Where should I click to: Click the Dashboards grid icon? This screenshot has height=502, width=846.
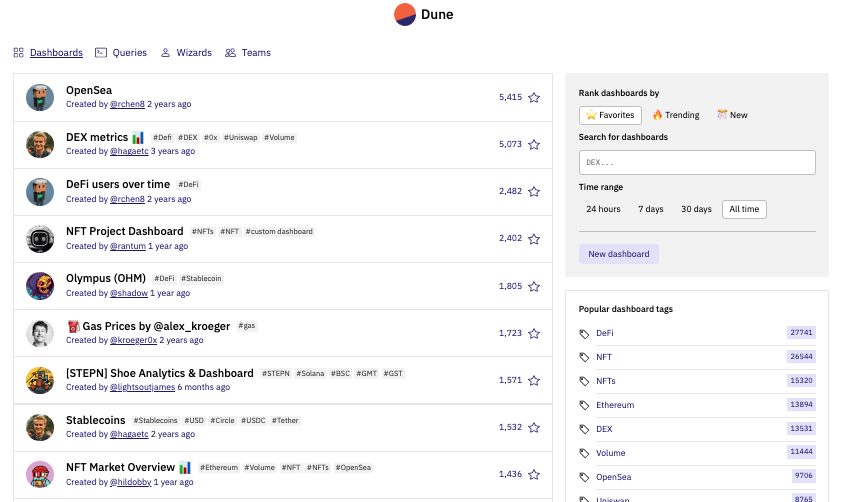tap(18, 52)
